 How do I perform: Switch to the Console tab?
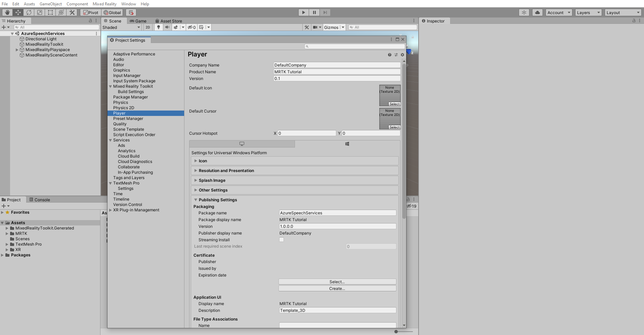40,200
